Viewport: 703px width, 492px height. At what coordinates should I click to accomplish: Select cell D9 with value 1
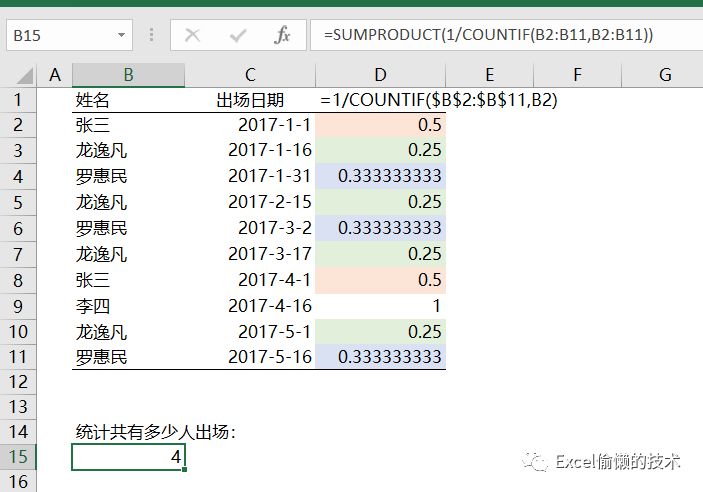click(380, 306)
